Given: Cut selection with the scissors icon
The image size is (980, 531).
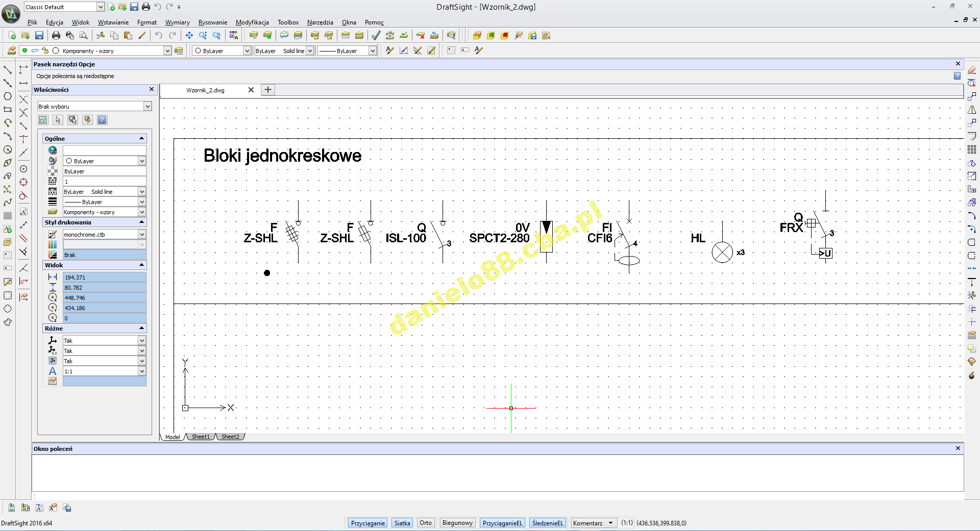Looking at the screenshot, I should point(101,35).
